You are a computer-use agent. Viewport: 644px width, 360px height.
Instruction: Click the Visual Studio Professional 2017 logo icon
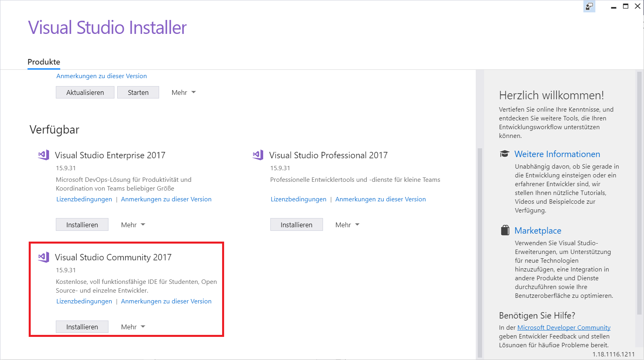258,155
